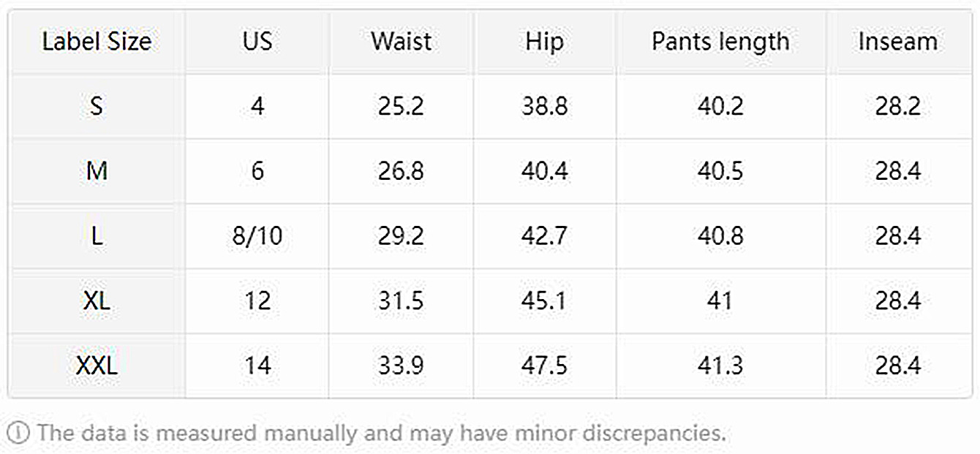Select the Inseam column header
This screenshot has height=454, width=980.
coord(897,42)
